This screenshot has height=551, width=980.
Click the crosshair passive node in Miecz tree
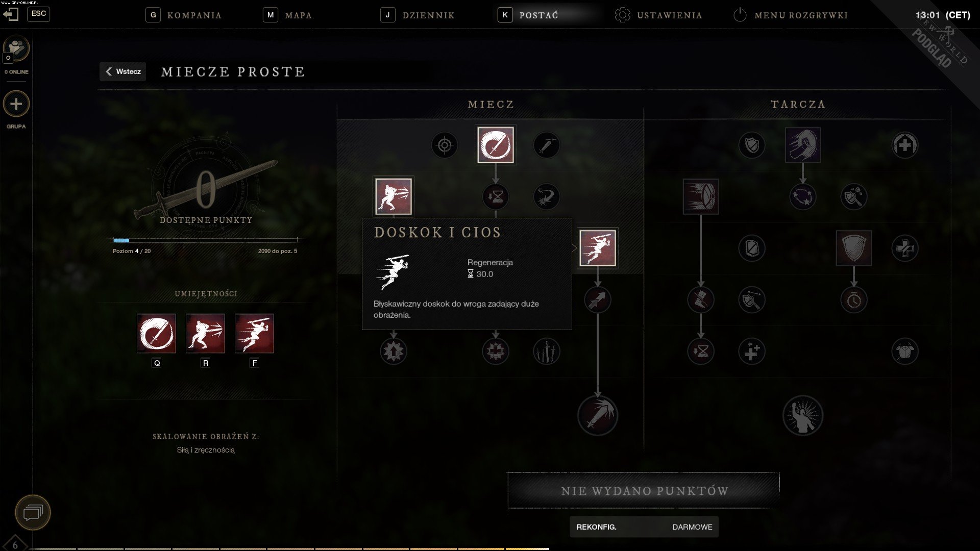(445, 145)
